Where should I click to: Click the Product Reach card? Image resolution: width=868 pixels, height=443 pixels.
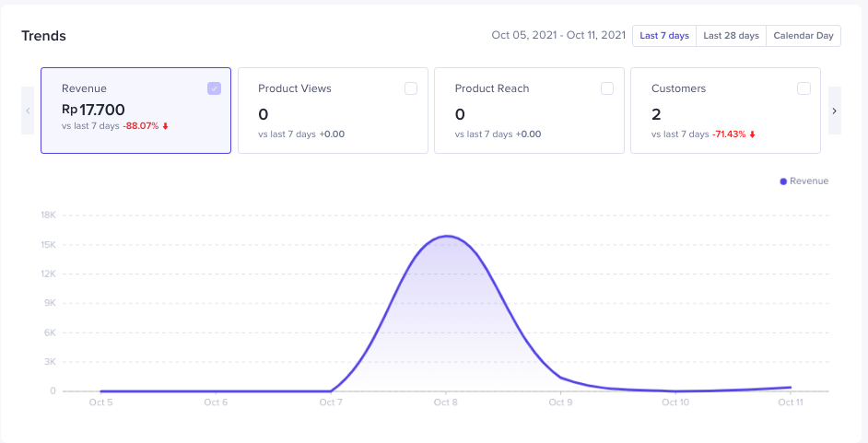point(529,111)
